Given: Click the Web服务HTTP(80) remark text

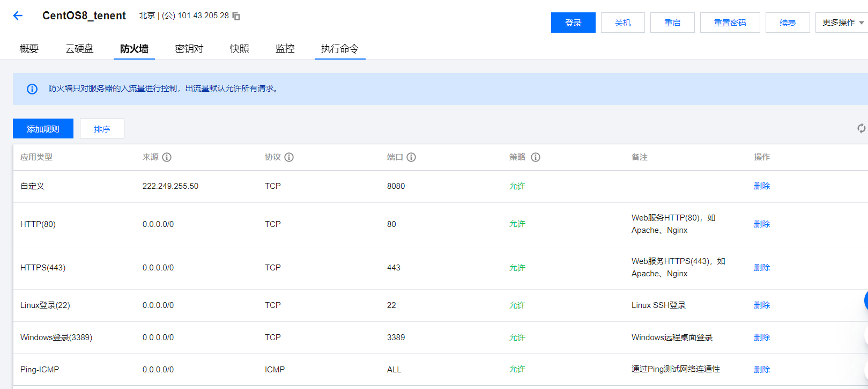Looking at the screenshot, I should pyautogui.click(x=673, y=224).
